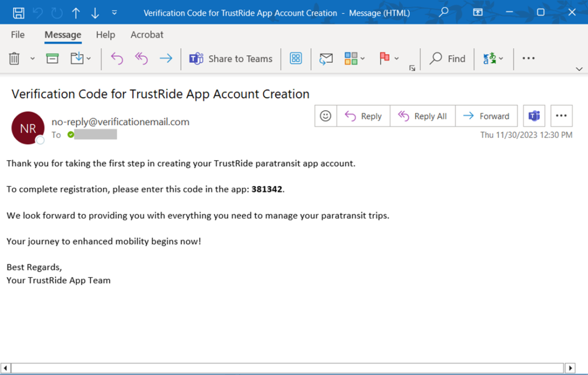Viewport: 588px width, 375px height.
Task: Flag the message with the red Follow Up flag
Action: pyautogui.click(x=384, y=58)
